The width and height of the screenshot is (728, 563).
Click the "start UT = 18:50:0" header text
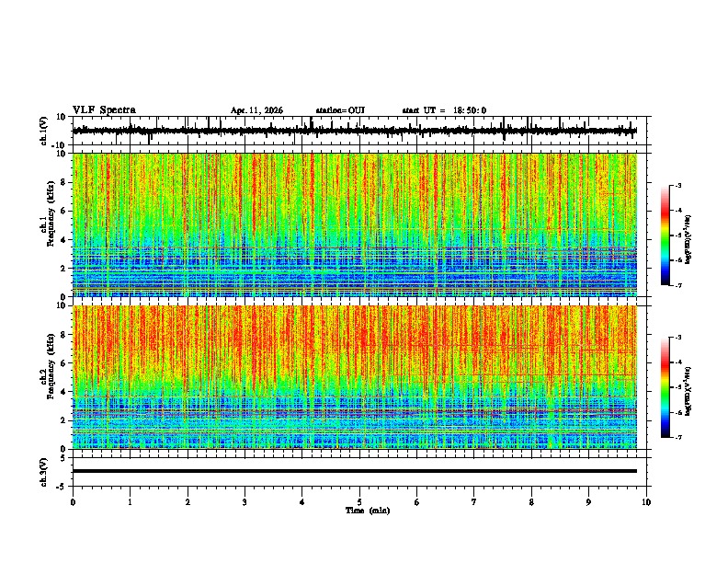pos(444,110)
